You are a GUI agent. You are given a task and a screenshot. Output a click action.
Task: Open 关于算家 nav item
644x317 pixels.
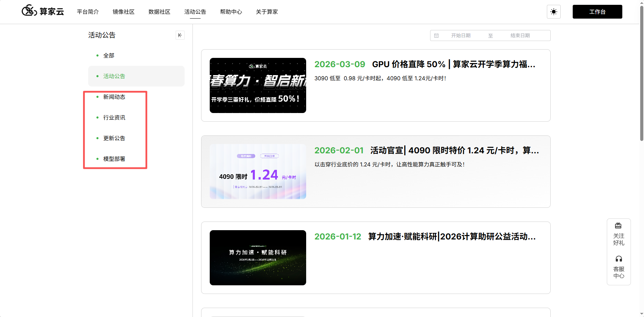[267, 12]
